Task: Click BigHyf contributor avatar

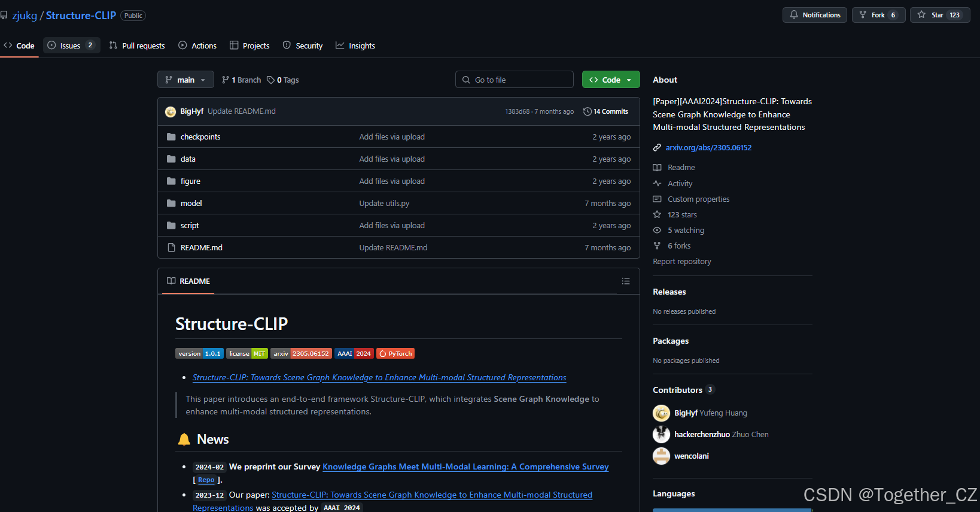Action: click(x=661, y=413)
